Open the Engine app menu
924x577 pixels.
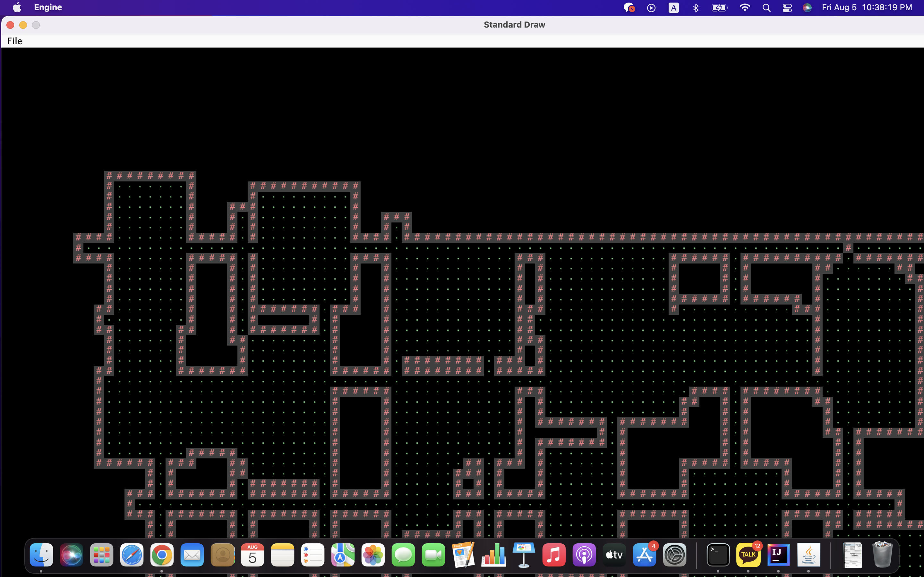[48, 8]
